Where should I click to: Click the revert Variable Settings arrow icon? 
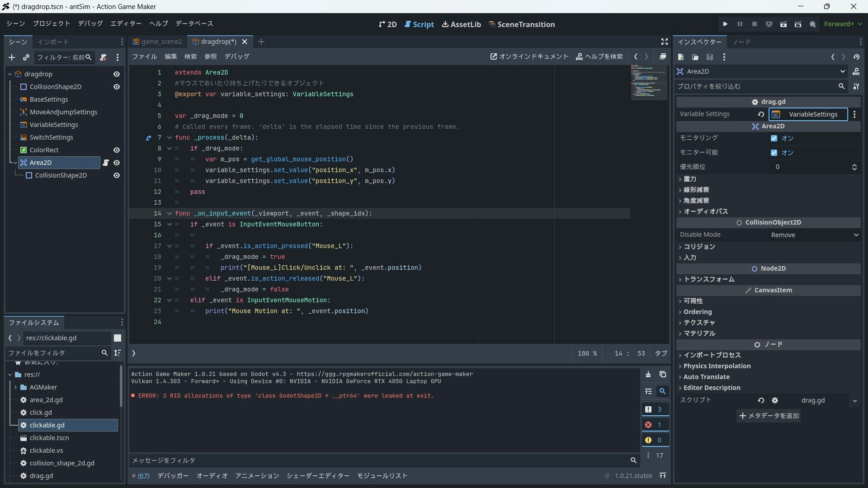(761, 114)
